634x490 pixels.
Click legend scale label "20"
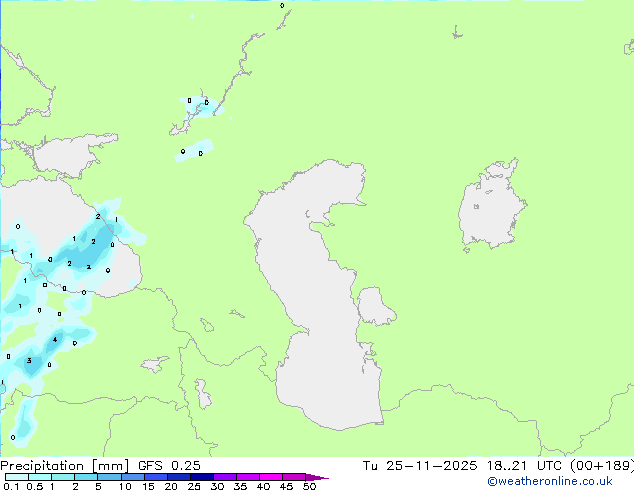pyautogui.click(x=171, y=486)
